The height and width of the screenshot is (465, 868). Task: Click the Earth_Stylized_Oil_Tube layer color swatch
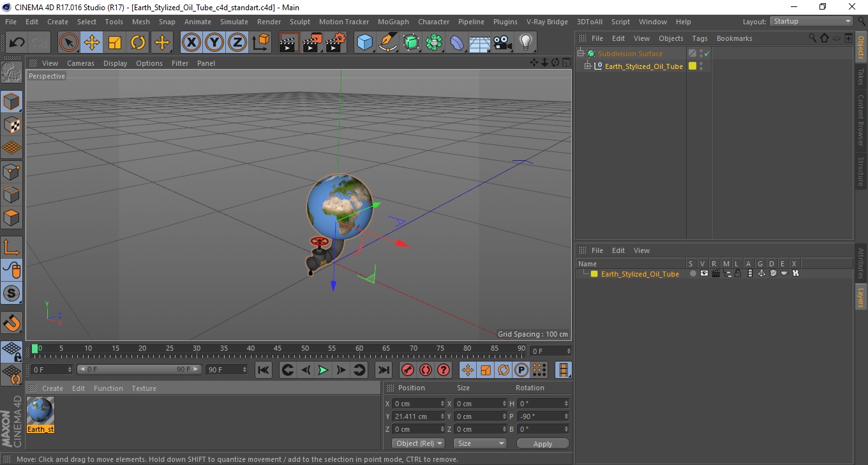tap(594, 274)
